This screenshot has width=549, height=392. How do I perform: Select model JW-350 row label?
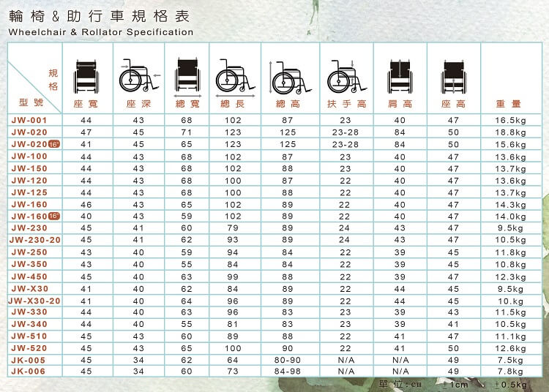pos(29,264)
